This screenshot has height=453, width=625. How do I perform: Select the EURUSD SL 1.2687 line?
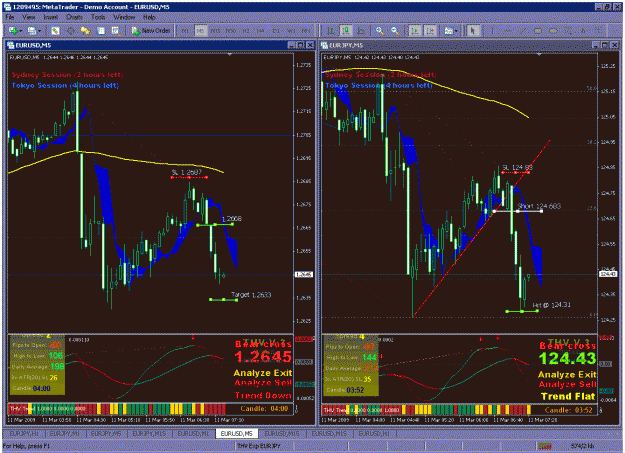(189, 177)
